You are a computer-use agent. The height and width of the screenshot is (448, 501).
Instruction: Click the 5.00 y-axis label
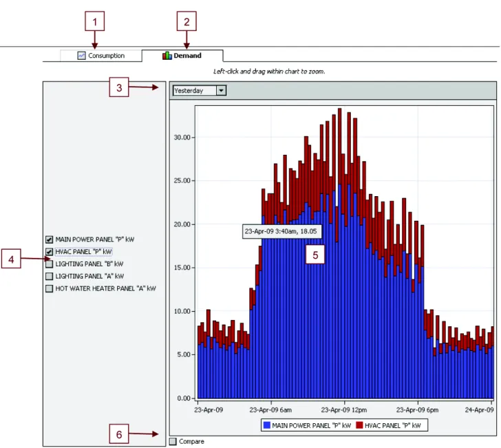184,354
